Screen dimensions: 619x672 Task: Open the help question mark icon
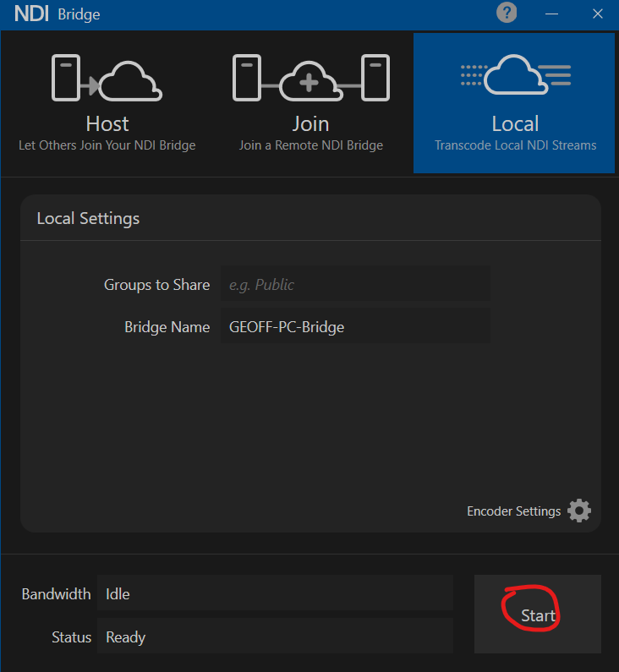507,13
